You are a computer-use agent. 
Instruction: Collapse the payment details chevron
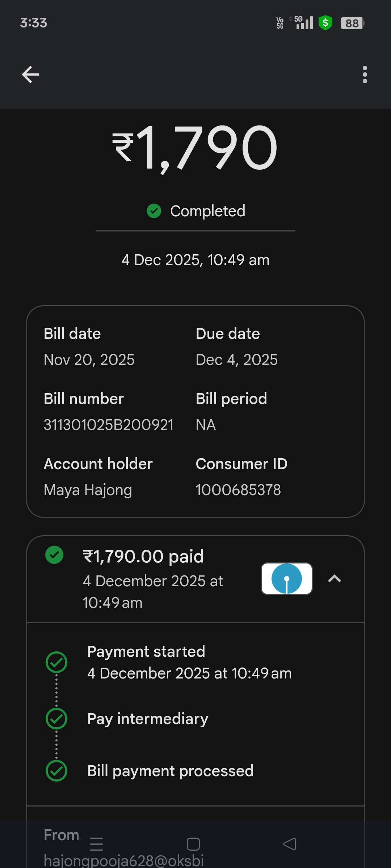tap(335, 579)
